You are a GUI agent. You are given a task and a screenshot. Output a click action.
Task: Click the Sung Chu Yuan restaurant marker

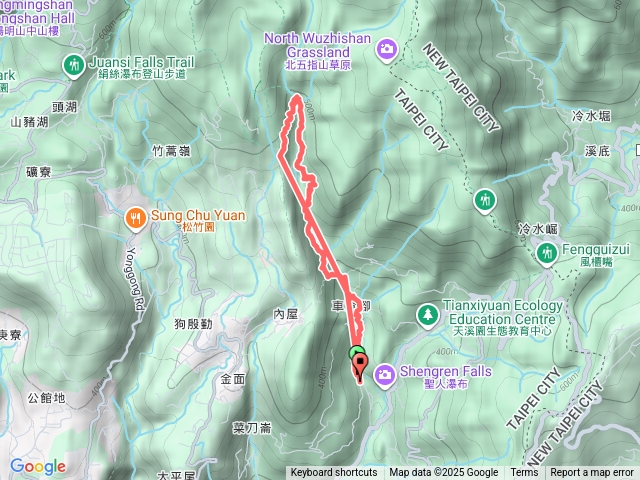(136, 219)
